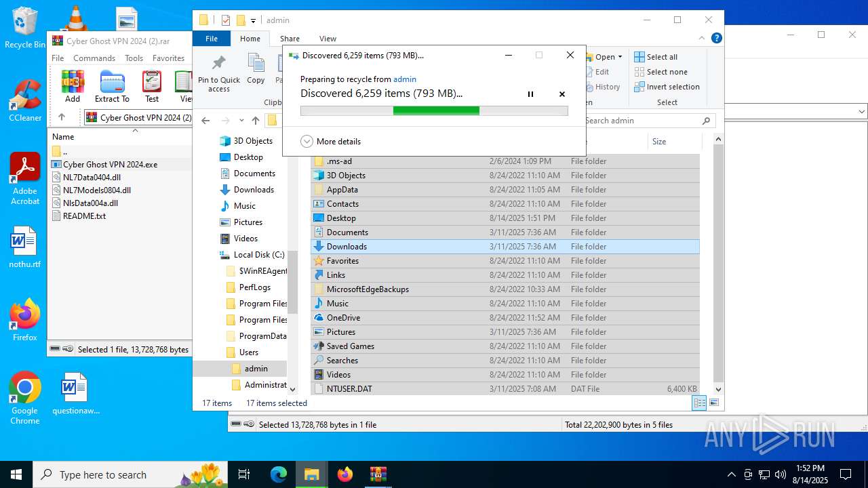The image size is (868, 488).
Task: Sort WinRAR list by Name column
Action: 63,136
